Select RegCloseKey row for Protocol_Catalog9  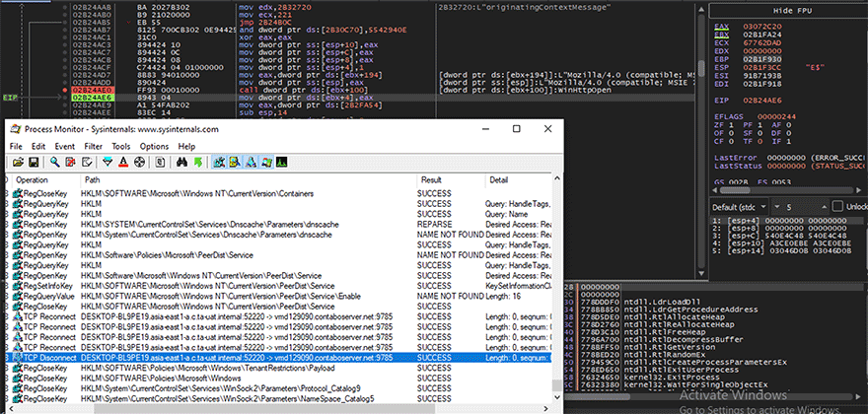tap(279, 388)
